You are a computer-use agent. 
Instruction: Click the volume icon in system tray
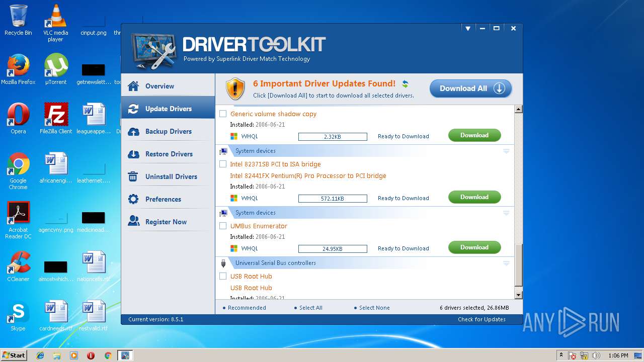[596, 355]
